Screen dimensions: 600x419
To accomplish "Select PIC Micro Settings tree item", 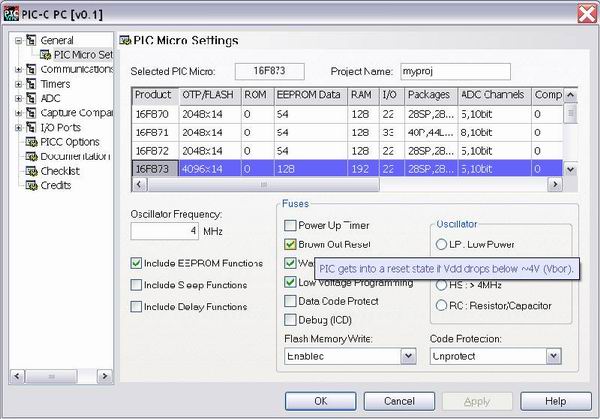I will [83, 55].
